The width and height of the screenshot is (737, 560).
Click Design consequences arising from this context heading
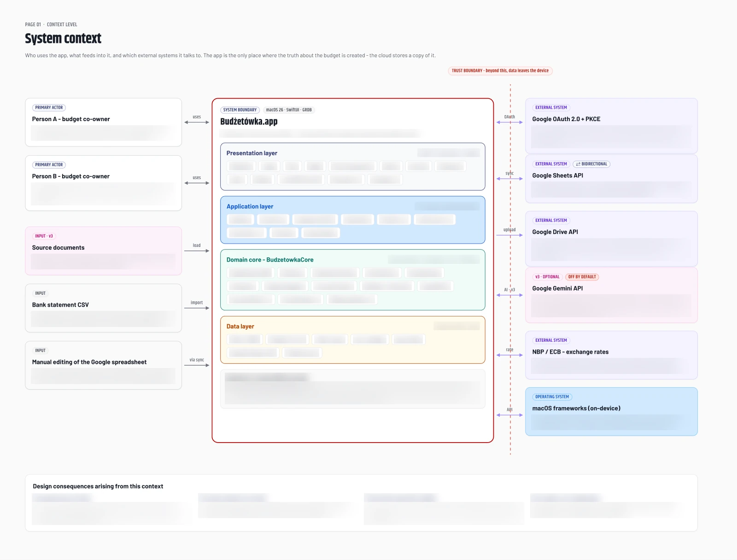tap(98, 486)
